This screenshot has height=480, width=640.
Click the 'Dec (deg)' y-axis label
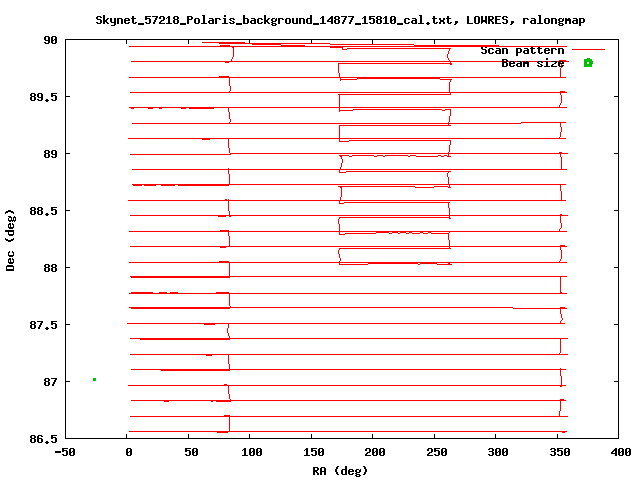(x=10, y=240)
